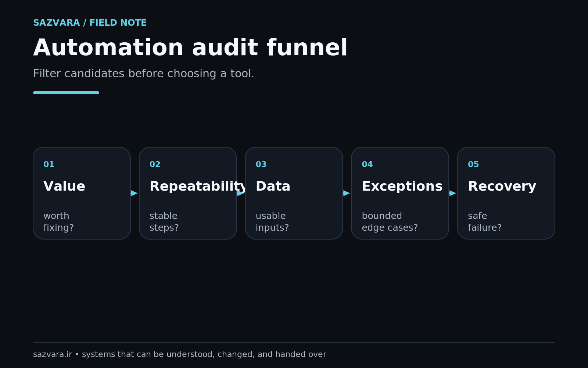Viewport: 588px width, 368px height.
Task: Click the "Recovery" step heading
Action: tap(502, 186)
